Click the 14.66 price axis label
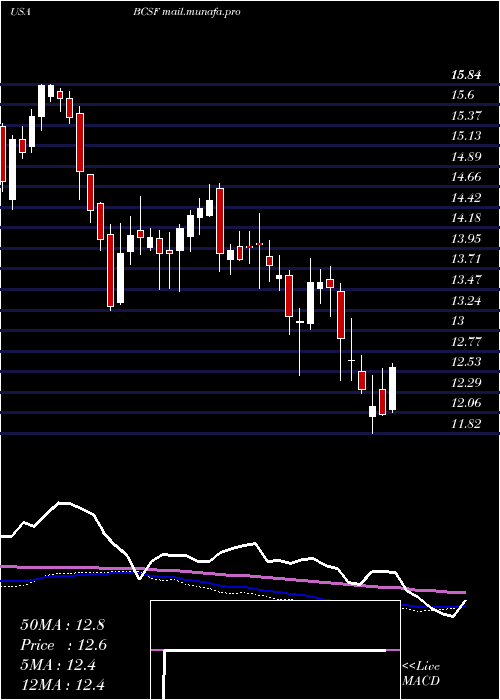This screenshot has width=500, height=700. pyautogui.click(x=467, y=177)
